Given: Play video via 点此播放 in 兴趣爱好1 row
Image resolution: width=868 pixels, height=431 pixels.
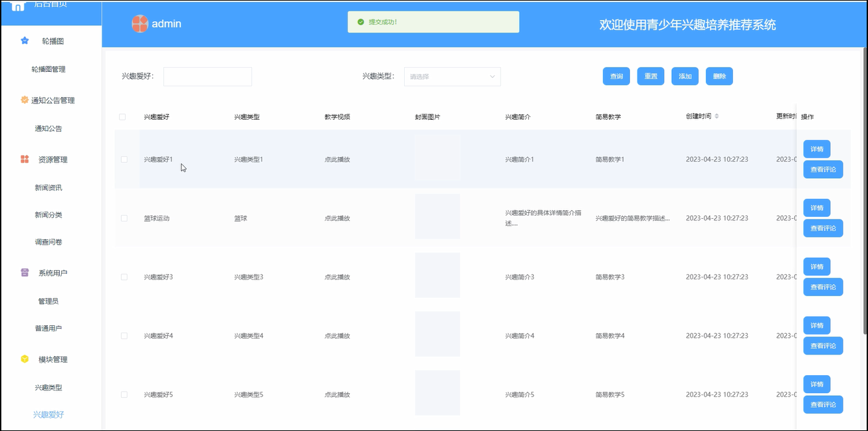Looking at the screenshot, I should [x=337, y=160].
